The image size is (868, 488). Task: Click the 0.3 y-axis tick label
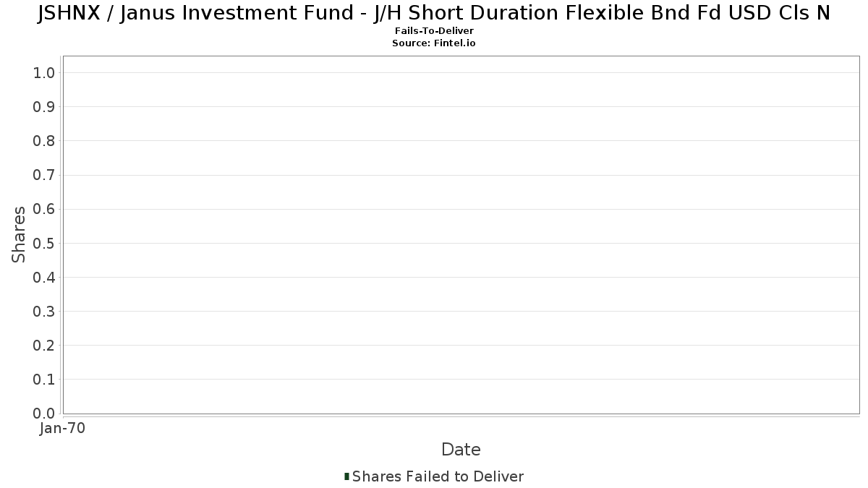click(x=44, y=312)
